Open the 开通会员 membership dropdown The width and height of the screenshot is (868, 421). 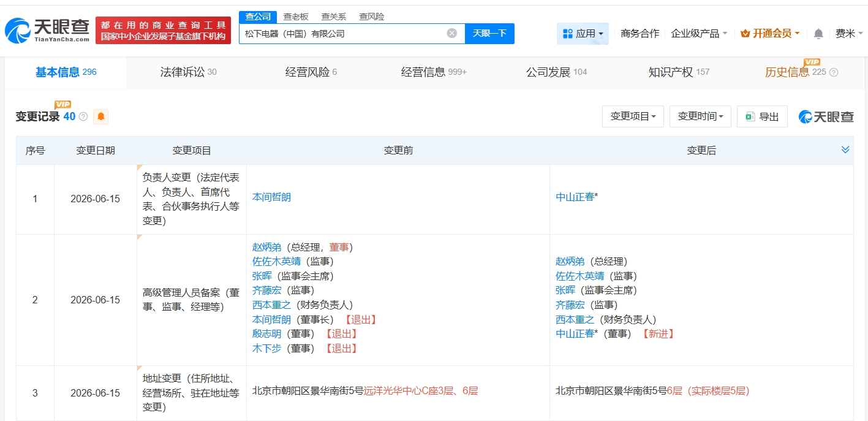[x=770, y=34]
